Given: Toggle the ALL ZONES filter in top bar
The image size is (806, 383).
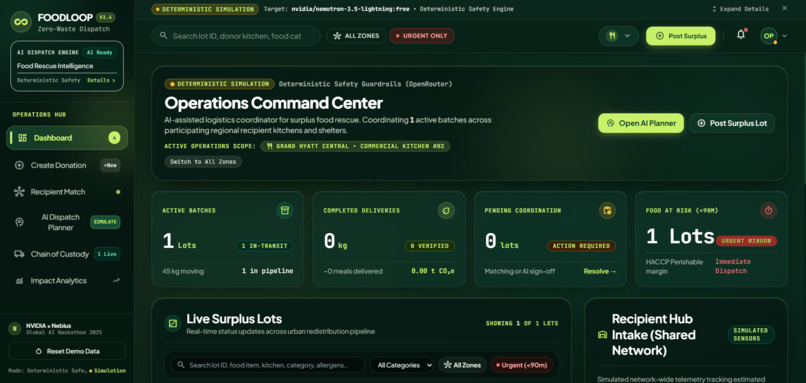Looking at the screenshot, I should [356, 36].
